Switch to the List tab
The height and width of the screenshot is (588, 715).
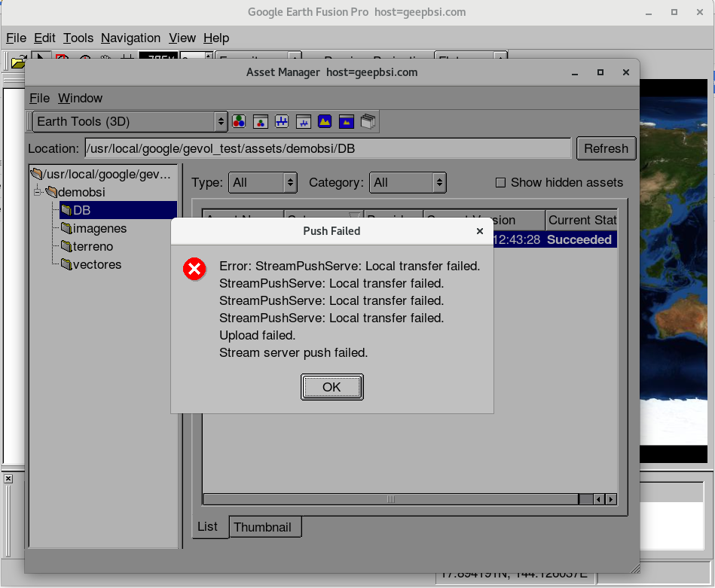click(x=209, y=527)
